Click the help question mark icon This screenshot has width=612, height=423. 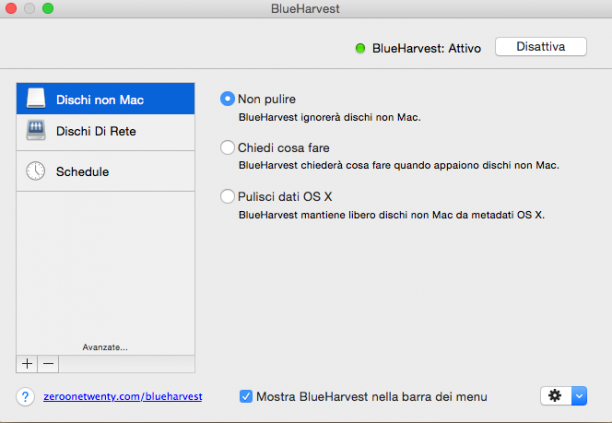pos(25,397)
